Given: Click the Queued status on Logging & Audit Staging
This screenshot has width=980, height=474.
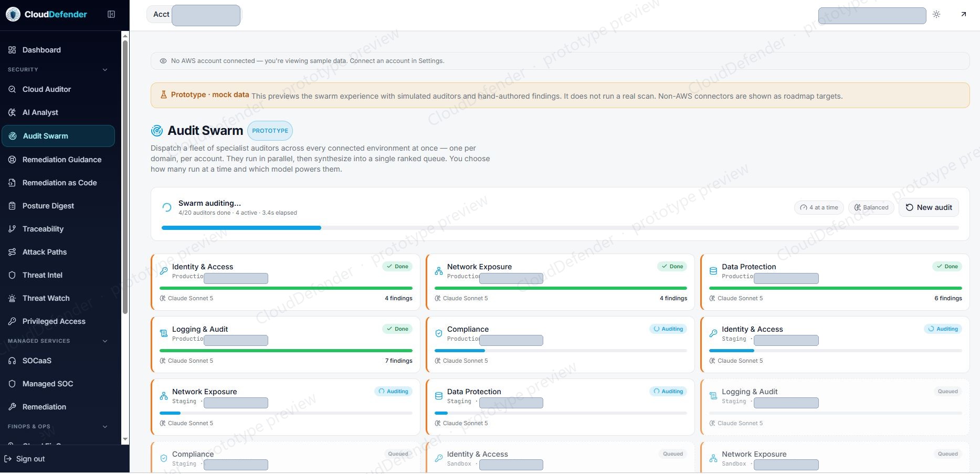Looking at the screenshot, I should (948, 392).
